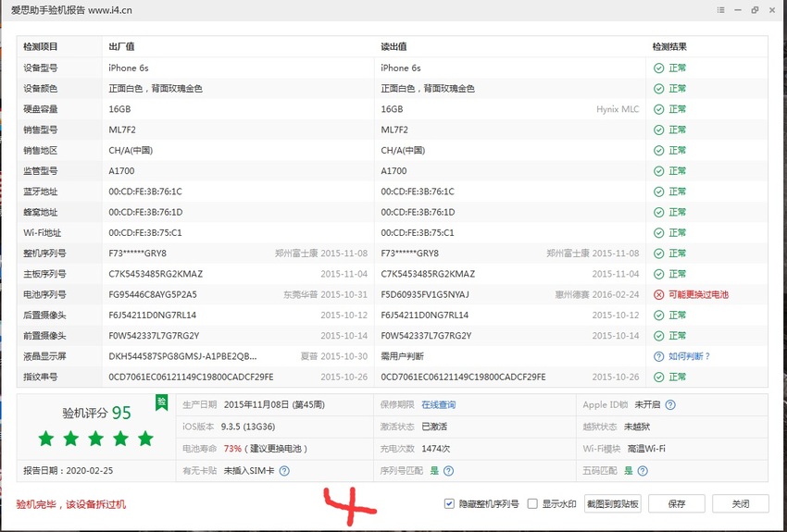Click the 可能更换过电池 warning text
This screenshot has width=787, height=532.
[x=698, y=295]
